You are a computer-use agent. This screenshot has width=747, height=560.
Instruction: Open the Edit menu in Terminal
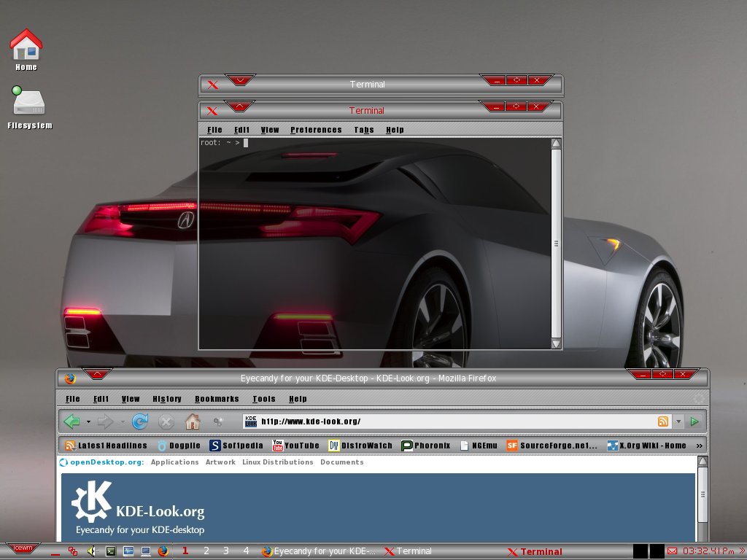click(x=241, y=130)
